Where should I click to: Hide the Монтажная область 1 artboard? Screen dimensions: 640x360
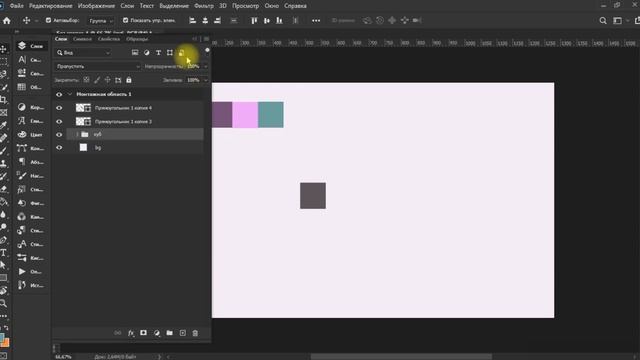click(59, 94)
